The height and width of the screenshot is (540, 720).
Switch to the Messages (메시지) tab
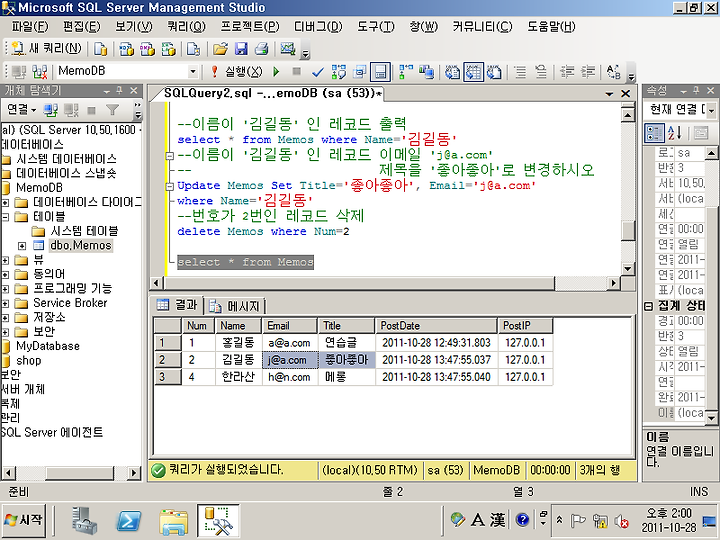(x=235, y=306)
